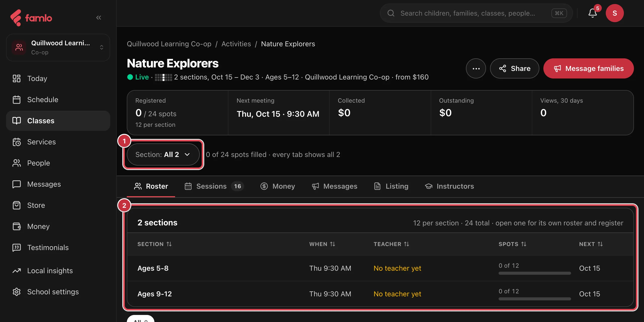This screenshot has height=322, width=644.
Task: Click the Local insights trend icon
Action: (x=17, y=271)
